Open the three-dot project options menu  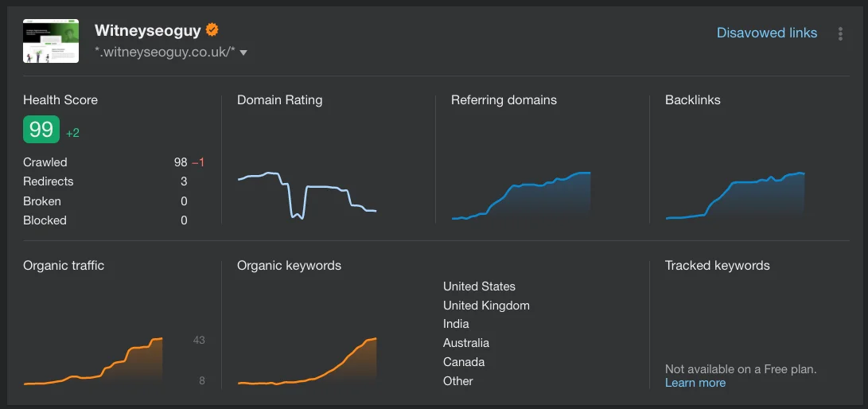[x=840, y=33]
